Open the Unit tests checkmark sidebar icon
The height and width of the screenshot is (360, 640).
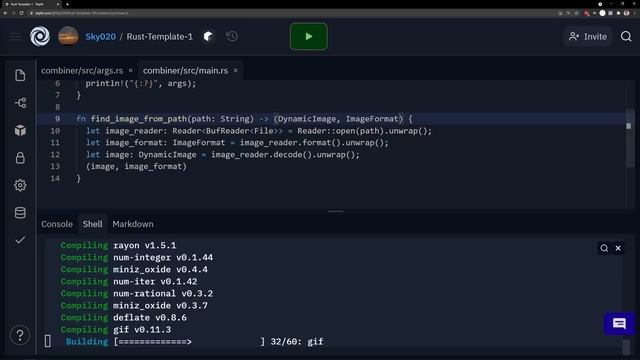tap(20, 240)
